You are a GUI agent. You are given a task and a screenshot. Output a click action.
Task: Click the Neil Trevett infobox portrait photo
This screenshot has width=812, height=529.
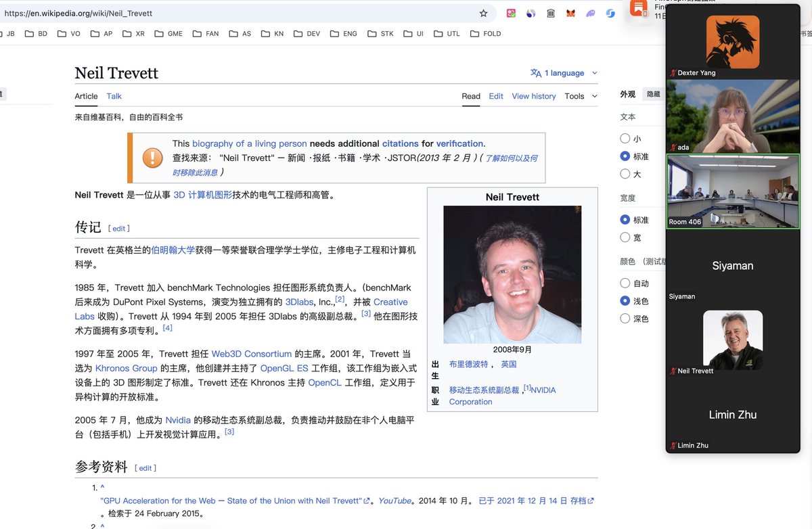(512, 275)
